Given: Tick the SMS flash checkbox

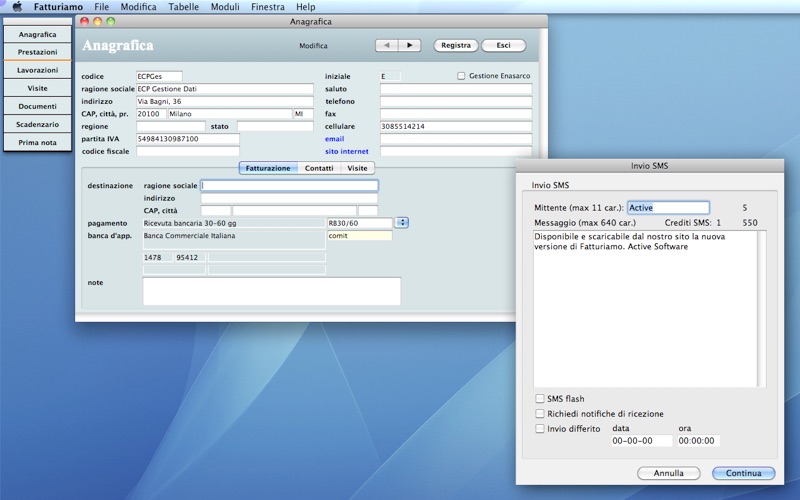Looking at the screenshot, I should point(540,399).
